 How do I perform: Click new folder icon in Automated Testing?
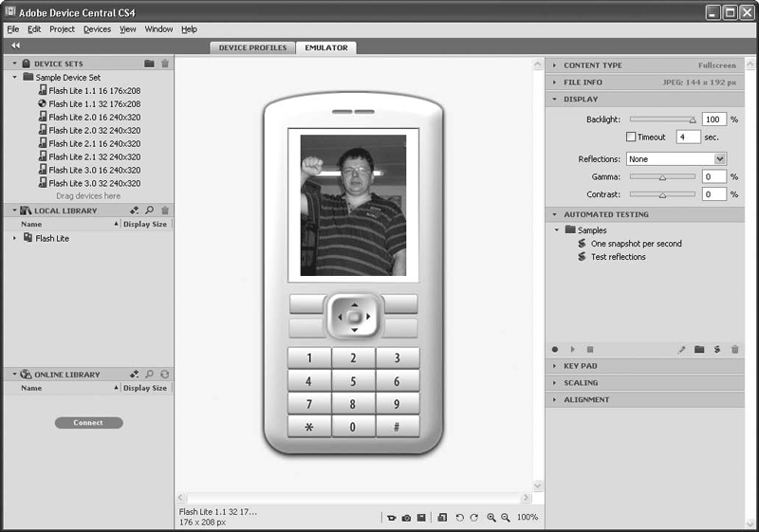[699, 350]
